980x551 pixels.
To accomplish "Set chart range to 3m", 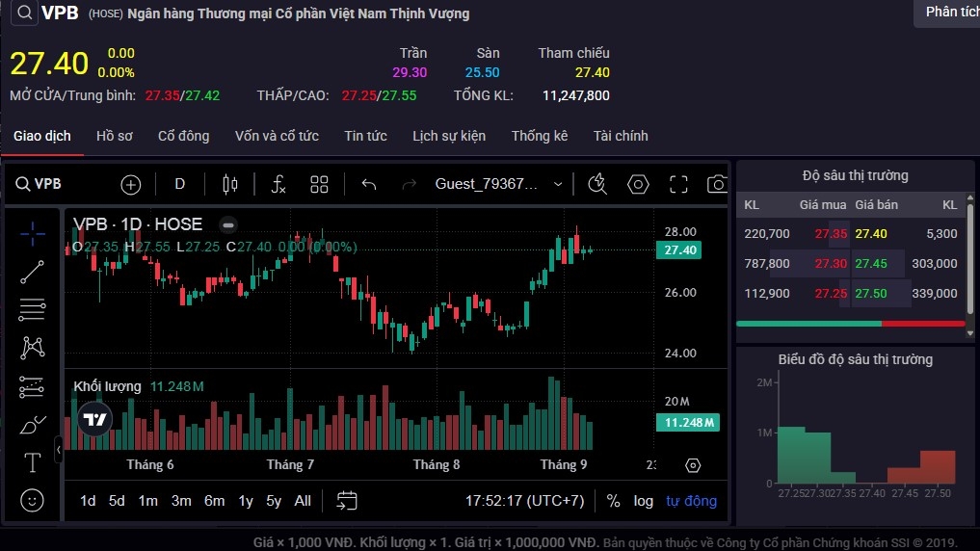I will 181,501.
